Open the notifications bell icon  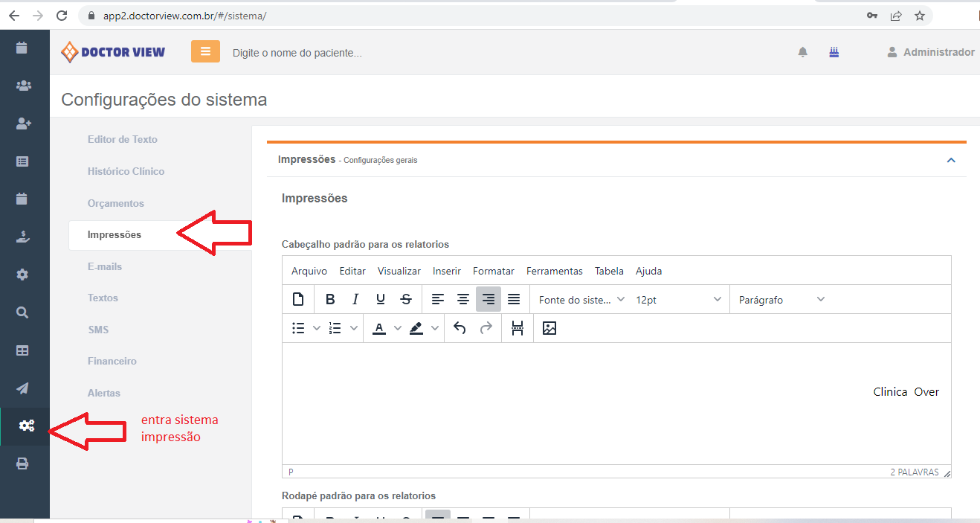(x=803, y=52)
